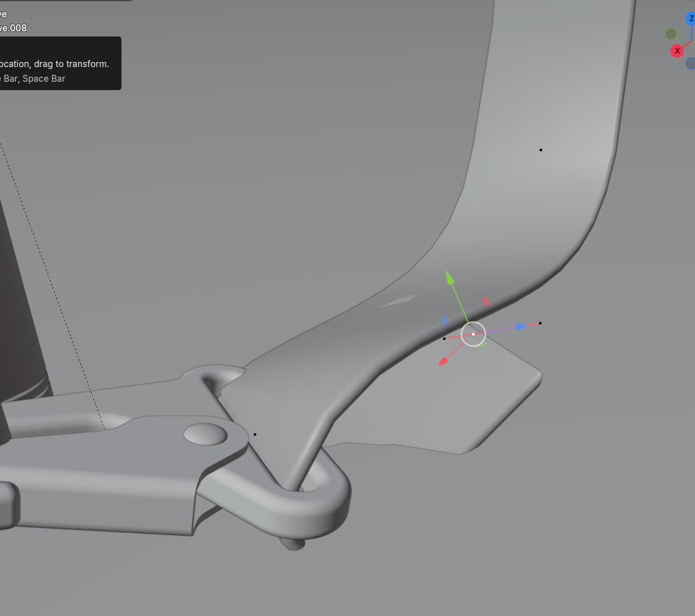Screen dimensions: 695x616
Task: Click the red move gizmo arrow
Action: (443, 362)
